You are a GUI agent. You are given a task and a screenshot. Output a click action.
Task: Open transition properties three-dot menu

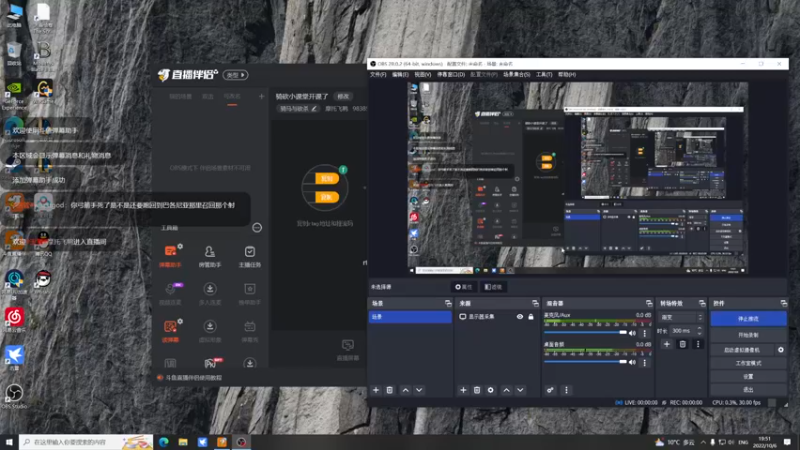tap(698, 344)
